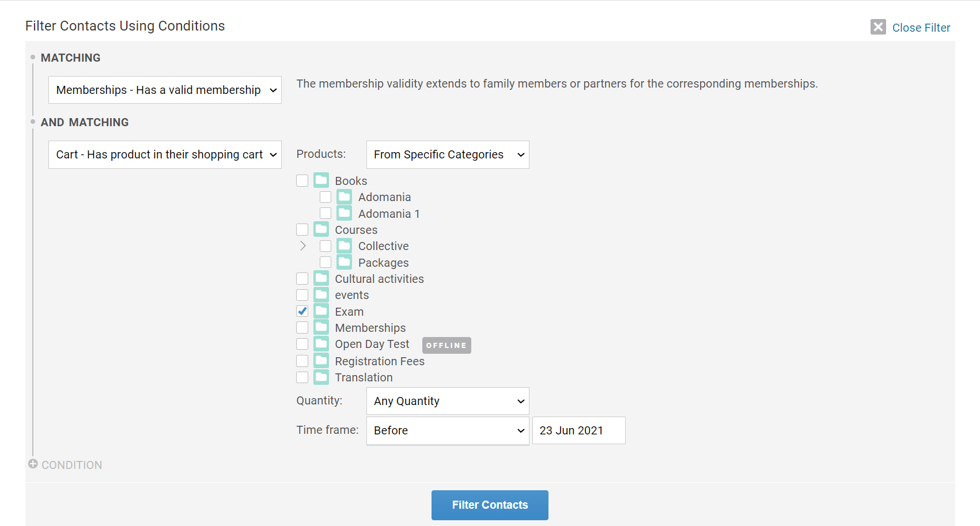The height and width of the screenshot is (526, 980).
Task: Check the events category checkbox
Action: [x=302, y=295]
